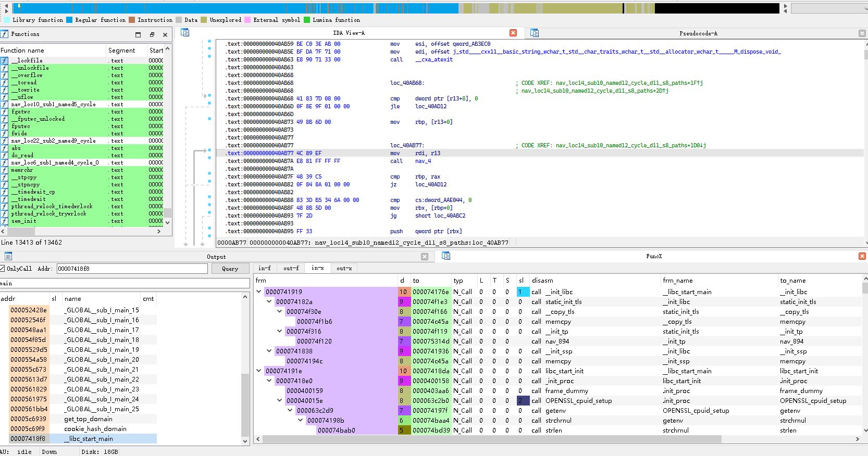Click function icon beside do_read
This screenshot has height=456, width=868.
pyautogui.click(x=4, y=155)
